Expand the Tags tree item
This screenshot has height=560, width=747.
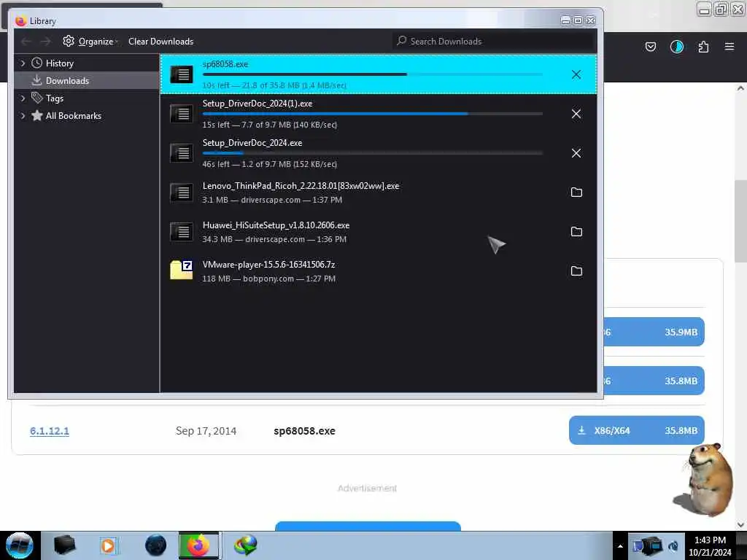coord(23,98)
